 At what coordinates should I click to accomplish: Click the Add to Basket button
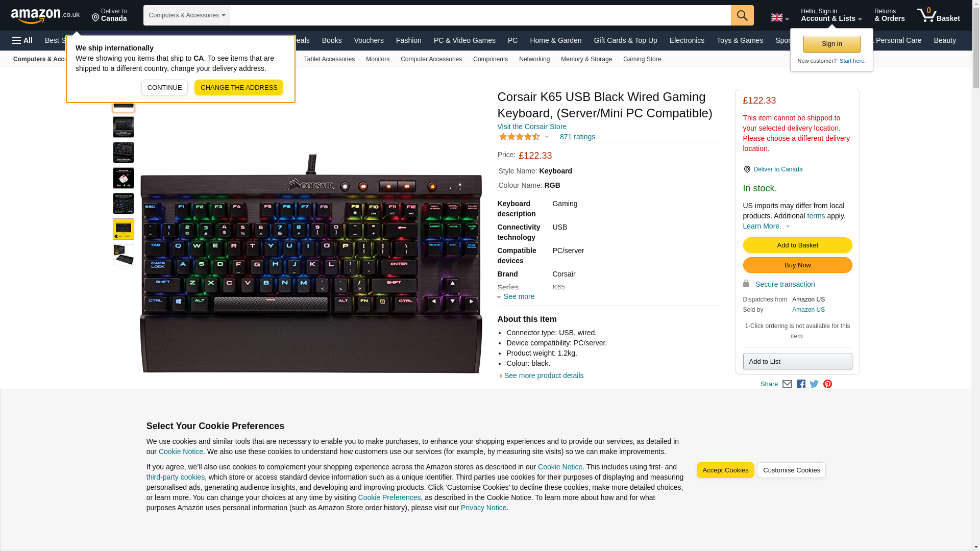(797, 245)
